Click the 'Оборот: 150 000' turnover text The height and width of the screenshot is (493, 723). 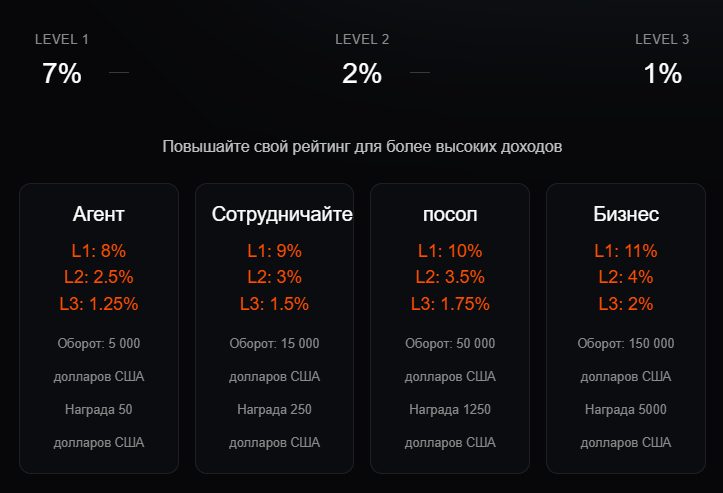point(626,344)
